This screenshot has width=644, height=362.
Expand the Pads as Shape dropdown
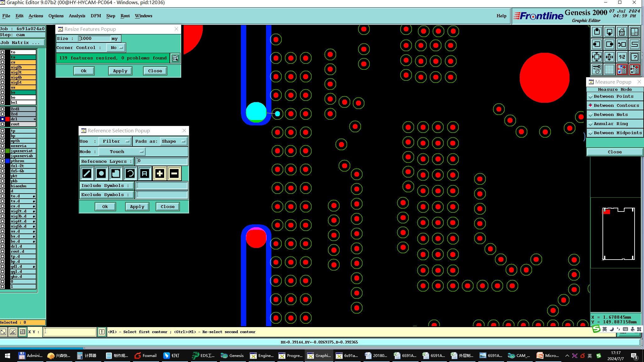[x=174, y=141]
